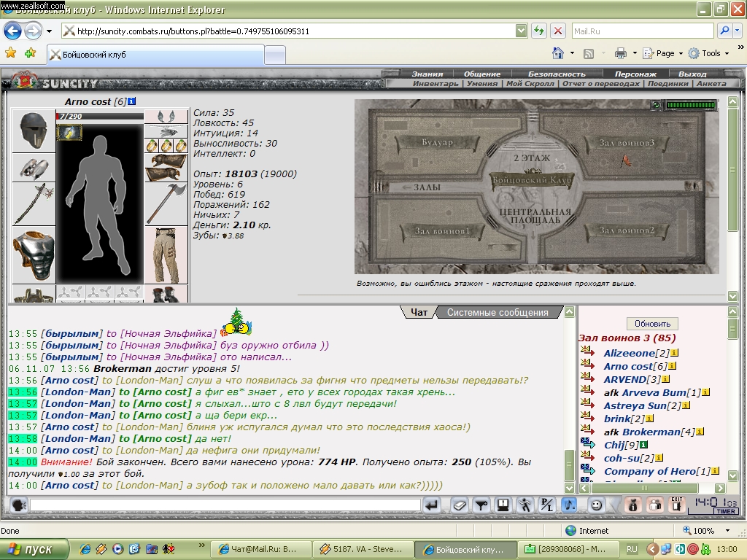
Task: Click the bracers equipment slot
Action: [166, 168]
